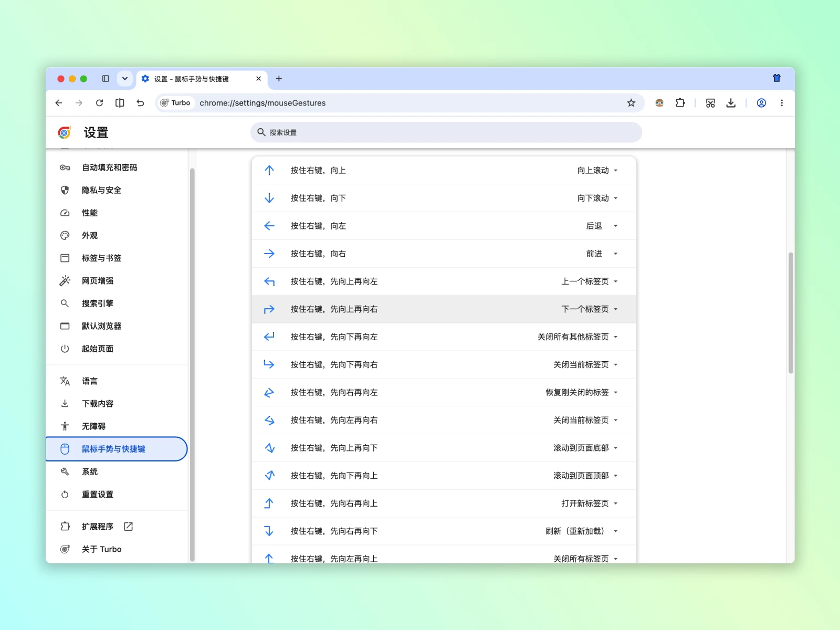Open the extensions puzzle icon
Screen dimensions: 840x630
pyautogui.click(x=680, y=103)
